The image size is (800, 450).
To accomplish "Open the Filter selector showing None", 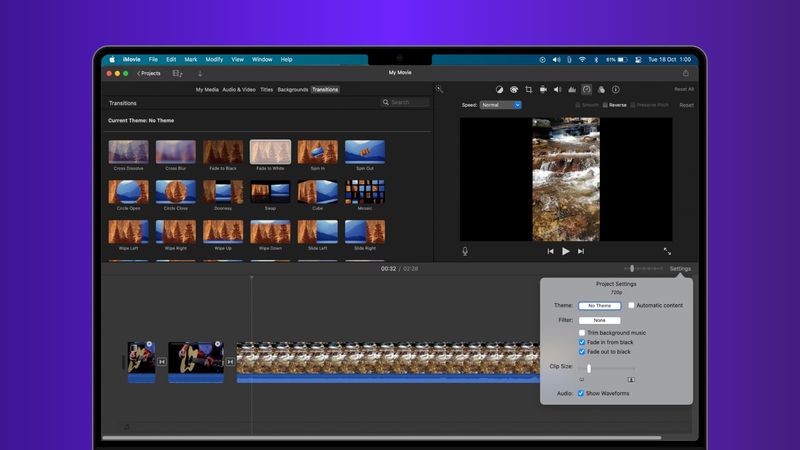I will pyautogui.click(x=599, y=320).
